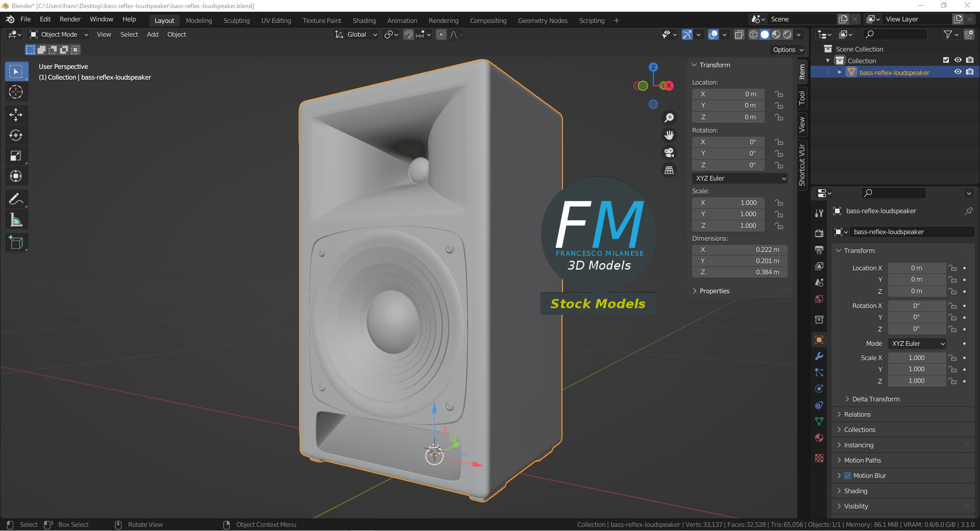
Task: Open the Particles properties tab
Action: pos(819,372)
